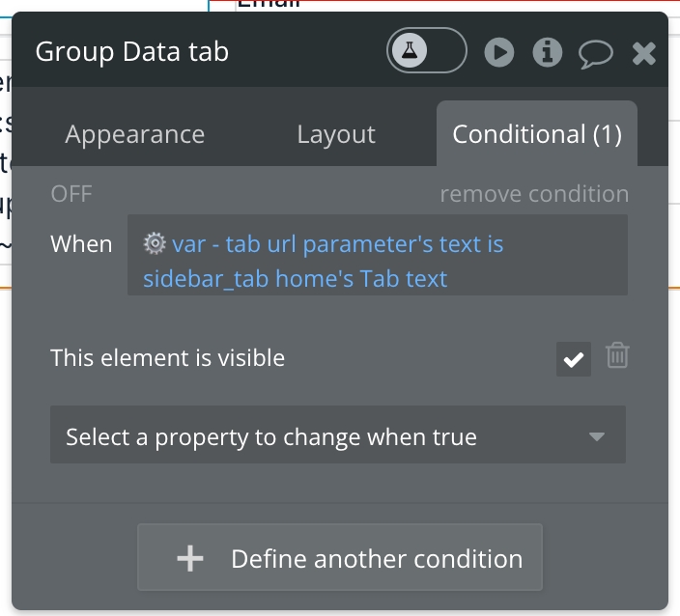
Task: Click the gear icon in the When expression
Action: (x=155, y=244)
